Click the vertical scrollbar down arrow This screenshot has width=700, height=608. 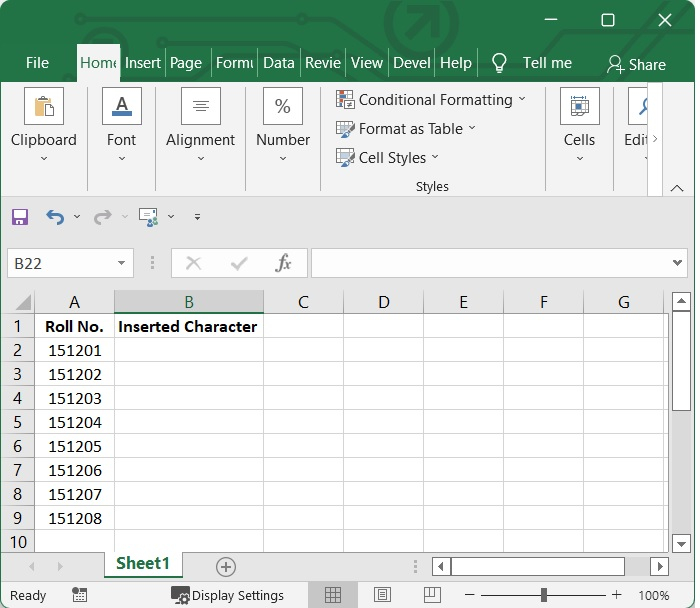pos(681,544)
